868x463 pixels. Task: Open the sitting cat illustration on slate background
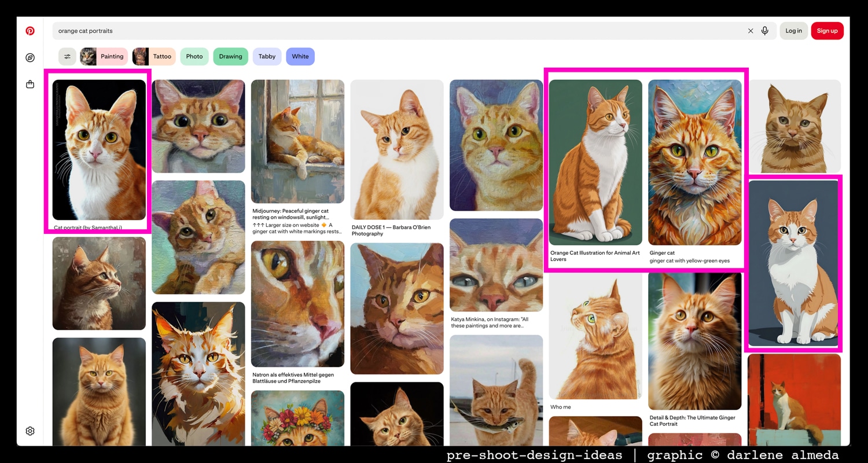(x=793, y=263)
